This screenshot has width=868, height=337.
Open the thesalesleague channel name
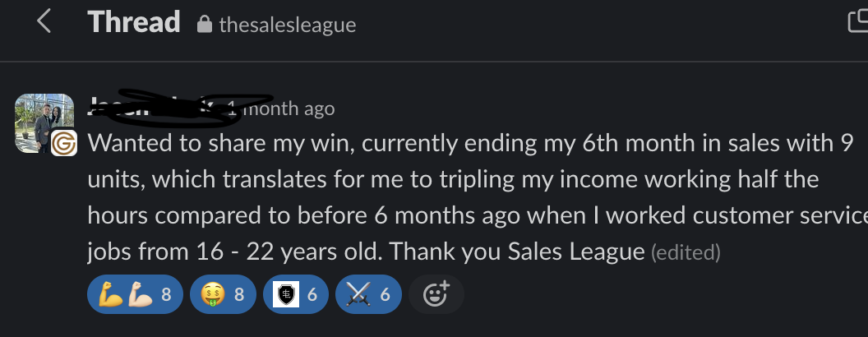tap(287, 25)
